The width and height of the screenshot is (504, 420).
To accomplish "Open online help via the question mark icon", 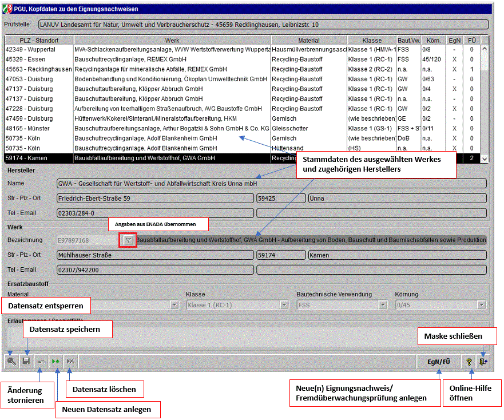I will coord(469,362).
